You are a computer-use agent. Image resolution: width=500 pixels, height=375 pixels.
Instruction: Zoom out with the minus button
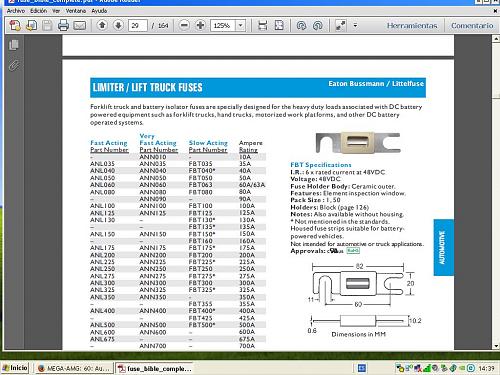pos(184,25)
